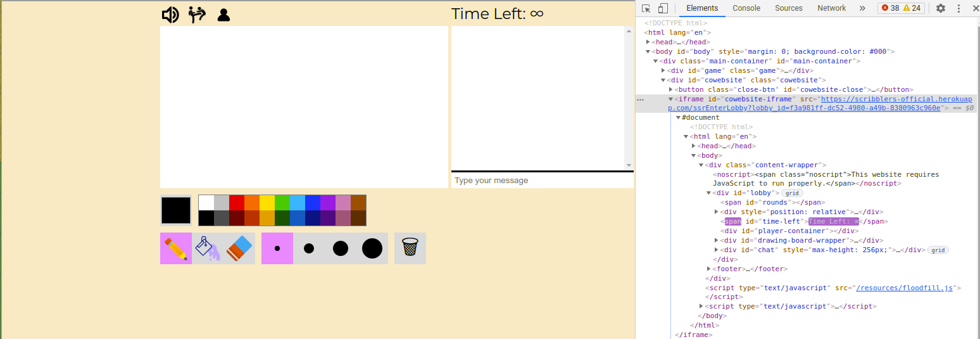Choose the second largest brush size
Viewport: 980px width, 339px height.
click(341, 248)
